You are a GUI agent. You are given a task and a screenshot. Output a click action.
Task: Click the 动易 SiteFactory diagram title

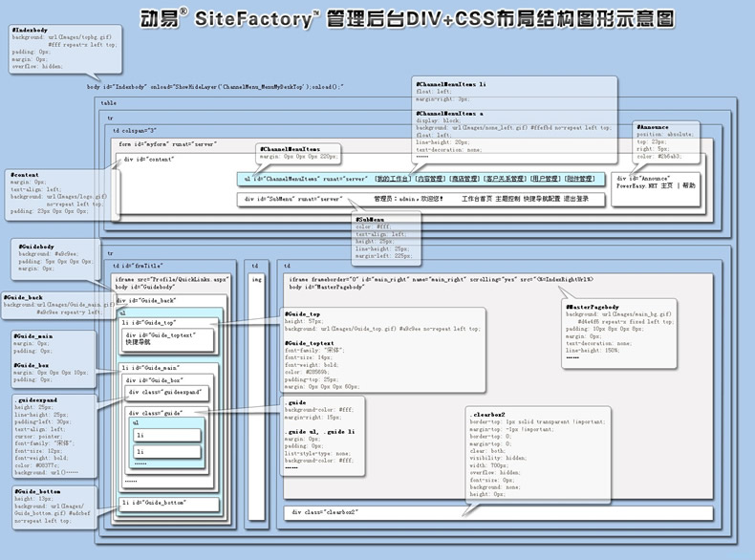point(407,19)
